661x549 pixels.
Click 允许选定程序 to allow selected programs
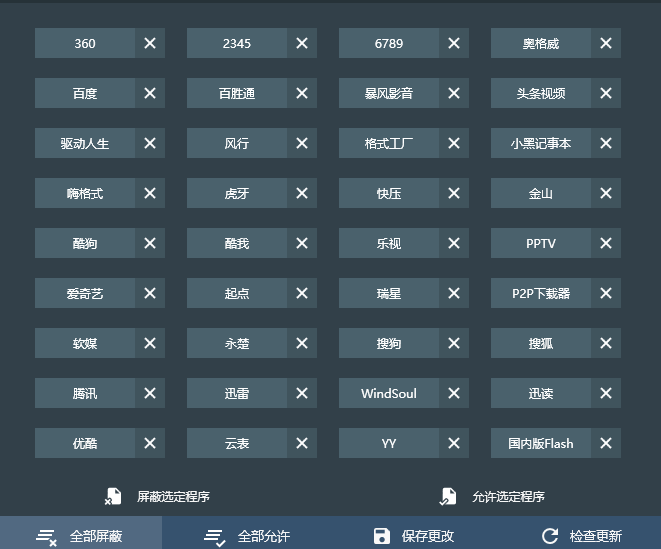(x=492, y=496)
